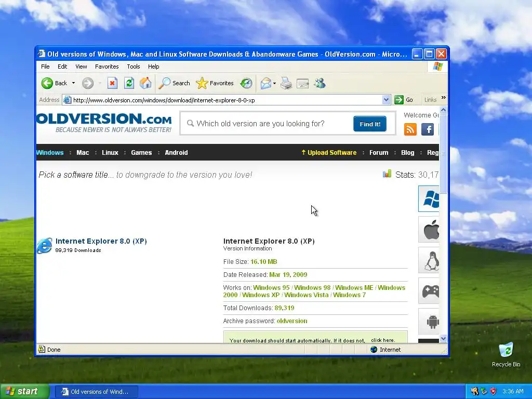The width and height of the screenshot is (532, 399).
Task: Open the RSS feed icon
Action: 410,129
